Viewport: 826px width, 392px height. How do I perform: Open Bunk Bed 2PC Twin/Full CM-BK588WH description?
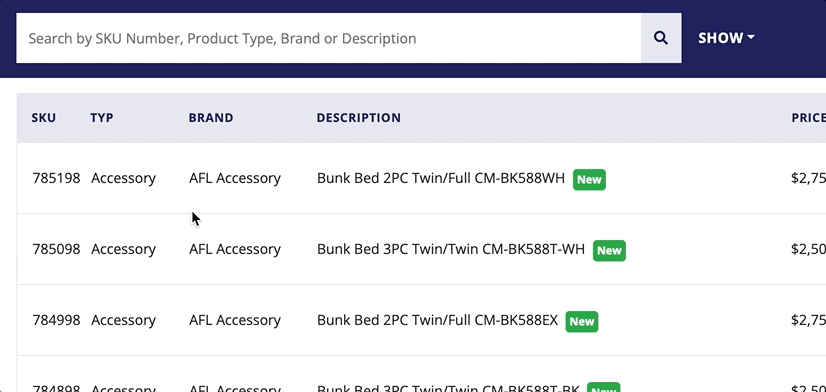click(441, 178)
